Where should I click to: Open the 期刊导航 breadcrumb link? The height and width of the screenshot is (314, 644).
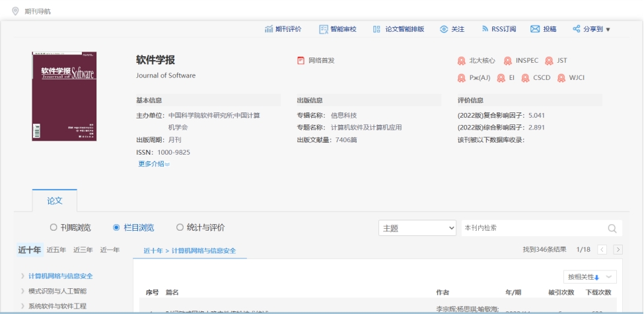point(38,11)
